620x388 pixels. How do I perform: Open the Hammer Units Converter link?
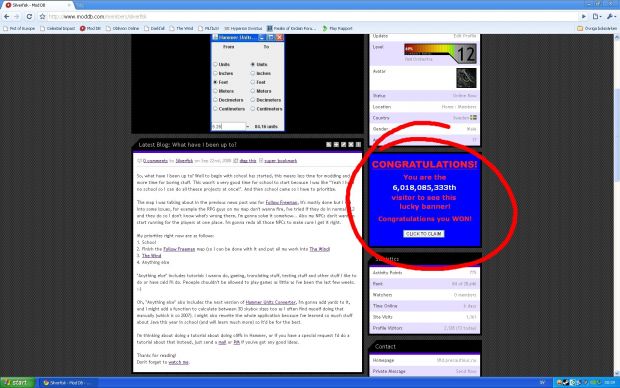[271, 302]
